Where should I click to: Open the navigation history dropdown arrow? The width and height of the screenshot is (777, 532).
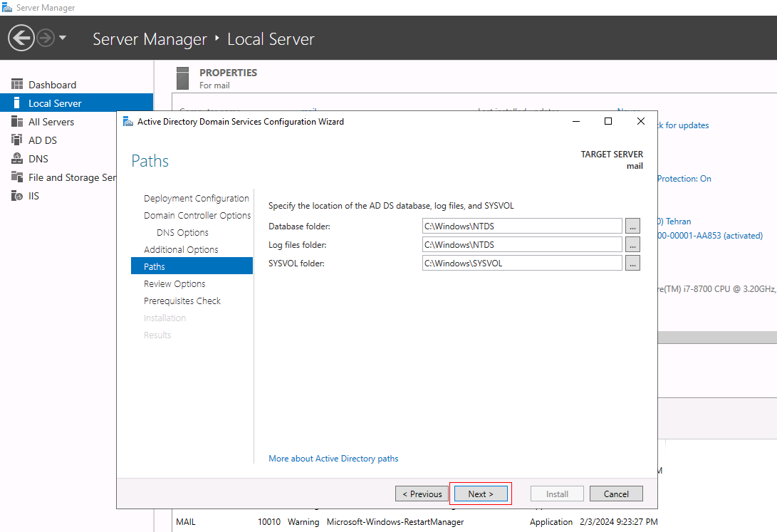tap(63, 38)
